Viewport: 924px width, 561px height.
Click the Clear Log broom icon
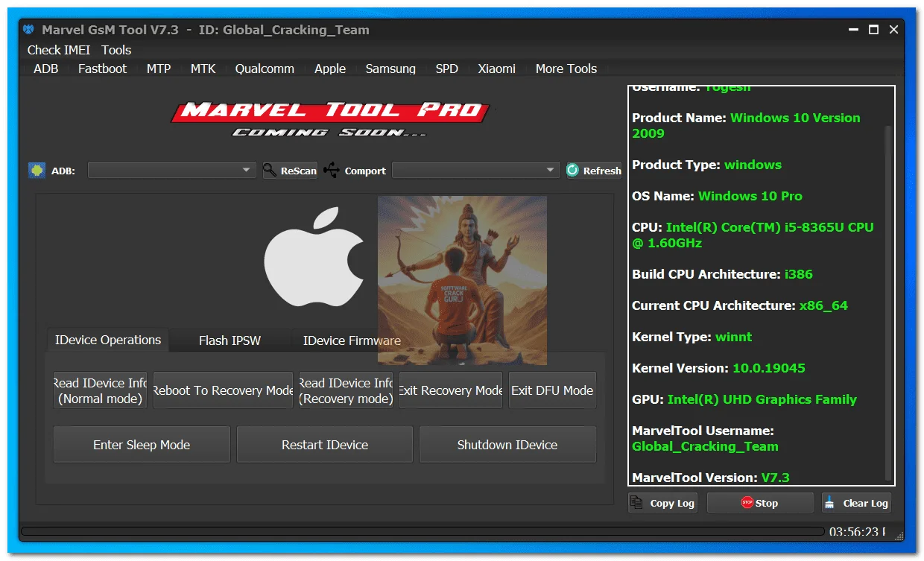point(830,503)
